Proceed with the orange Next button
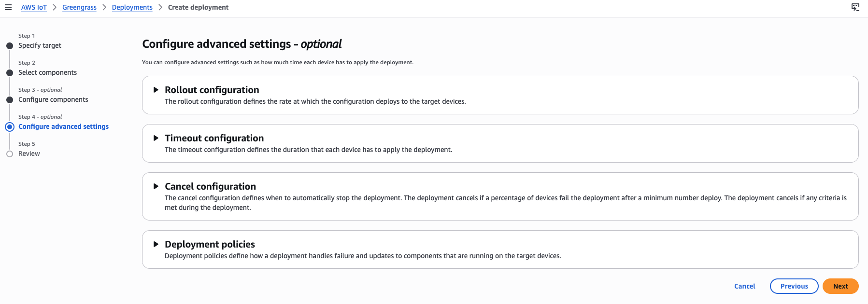The width and height of the screenshot is (868, 304). [x=840, y=286]
